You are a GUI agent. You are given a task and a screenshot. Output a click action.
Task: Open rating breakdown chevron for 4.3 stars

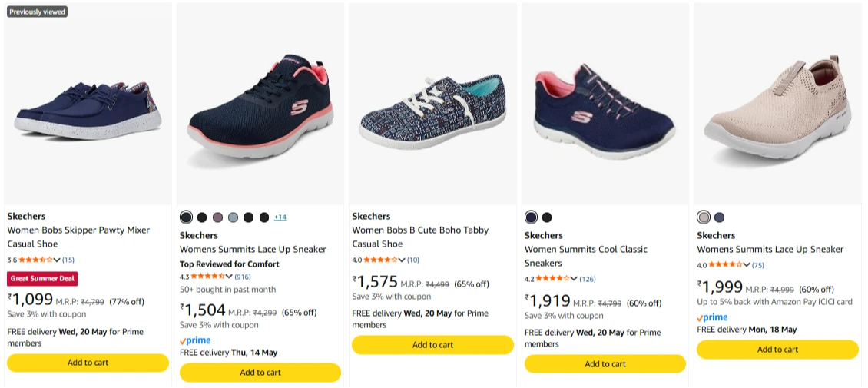(x=229, y=276)
